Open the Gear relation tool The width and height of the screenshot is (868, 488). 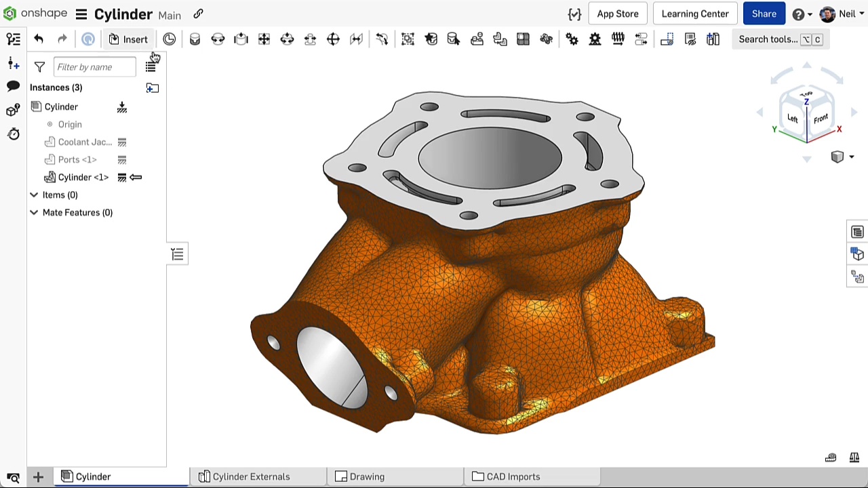pos(572,39)
